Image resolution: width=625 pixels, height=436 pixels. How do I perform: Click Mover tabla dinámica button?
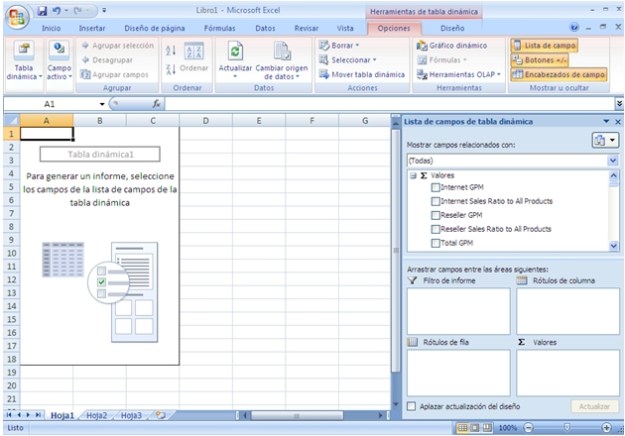pos(362,74)
